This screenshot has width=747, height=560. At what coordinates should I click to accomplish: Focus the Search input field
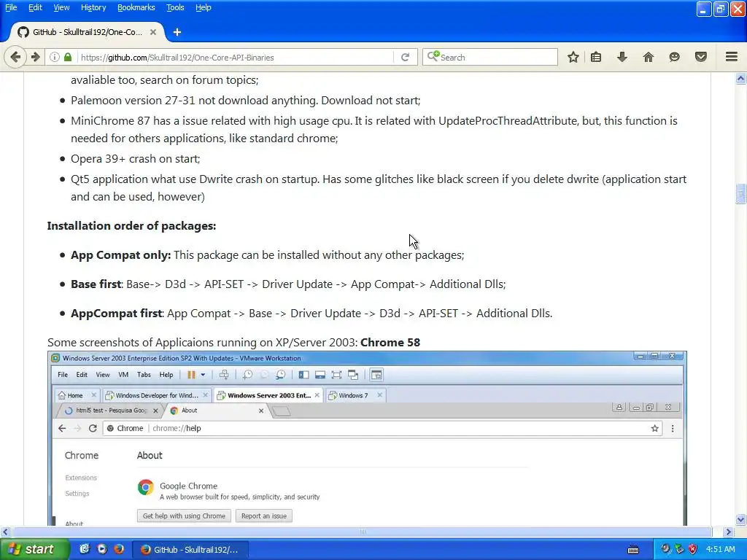point(498,57)
